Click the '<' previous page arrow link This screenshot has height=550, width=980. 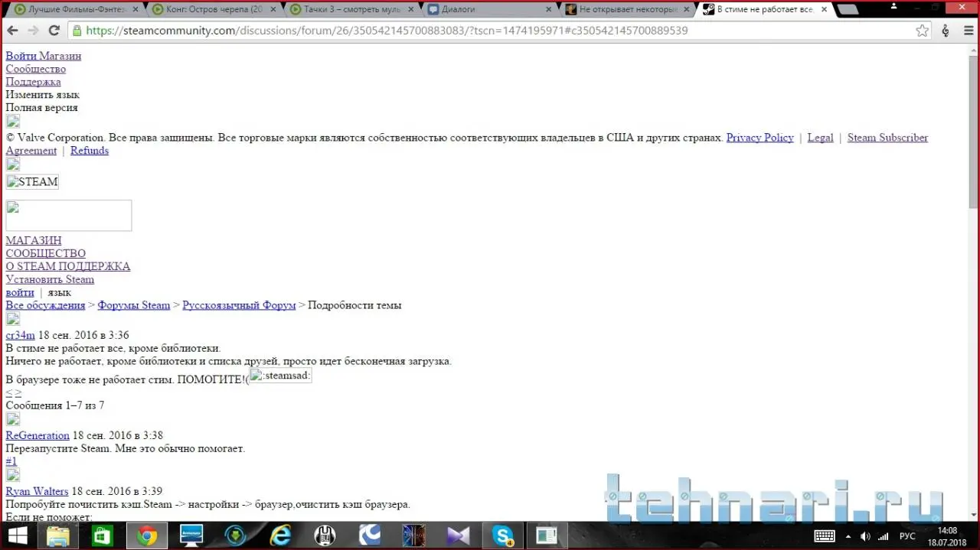click(x=8, y=392)
